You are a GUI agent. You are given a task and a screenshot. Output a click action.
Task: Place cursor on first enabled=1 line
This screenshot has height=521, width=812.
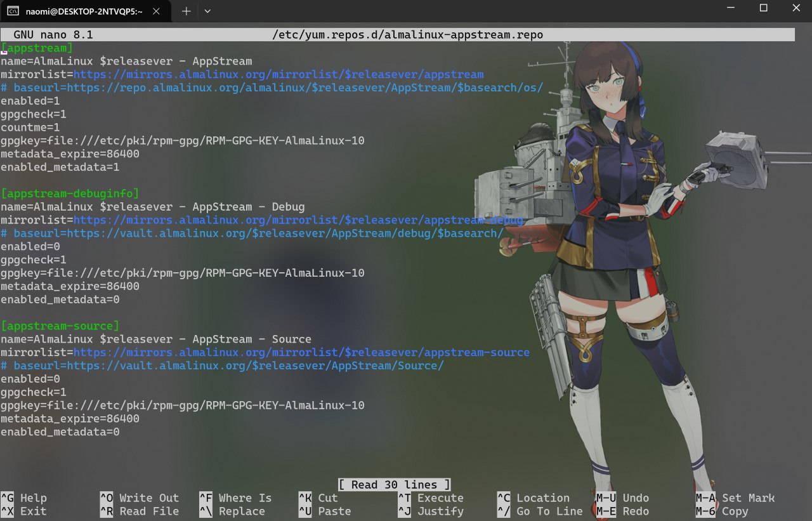coord(30,102)
